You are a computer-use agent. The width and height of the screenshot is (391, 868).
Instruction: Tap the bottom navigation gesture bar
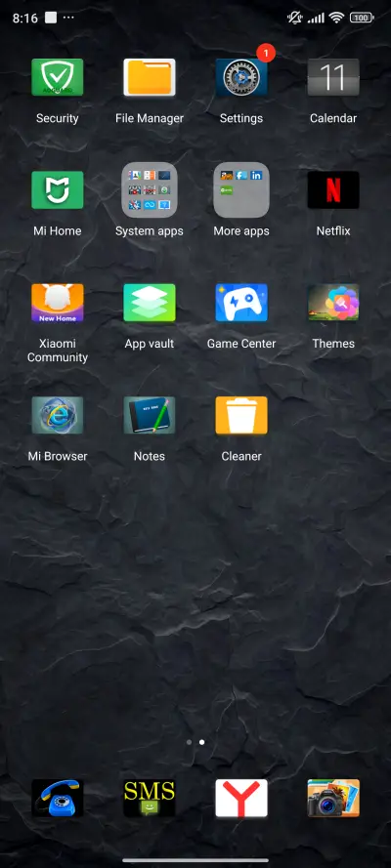pyautogui.click(x=195, y=860)
